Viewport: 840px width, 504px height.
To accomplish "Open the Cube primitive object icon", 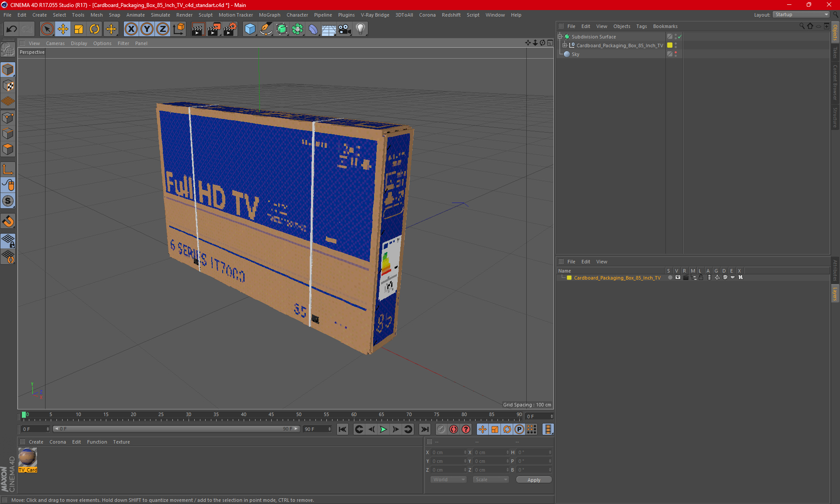I will [250, 29].
